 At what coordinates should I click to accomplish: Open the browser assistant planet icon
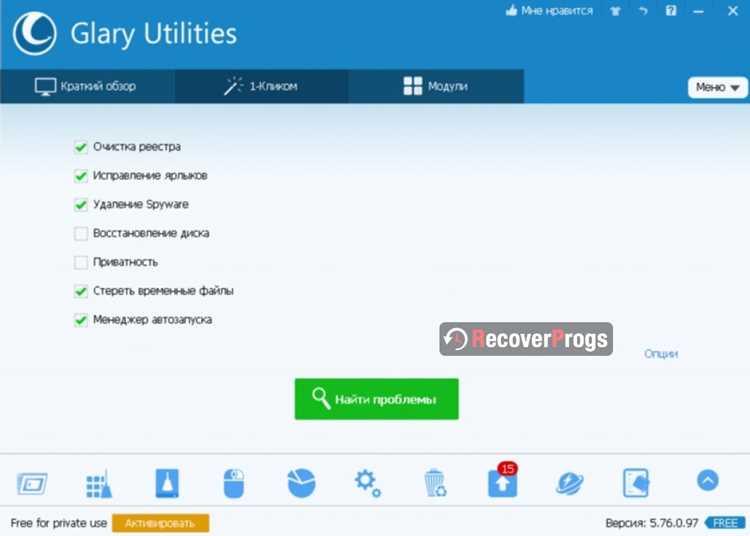570,483
